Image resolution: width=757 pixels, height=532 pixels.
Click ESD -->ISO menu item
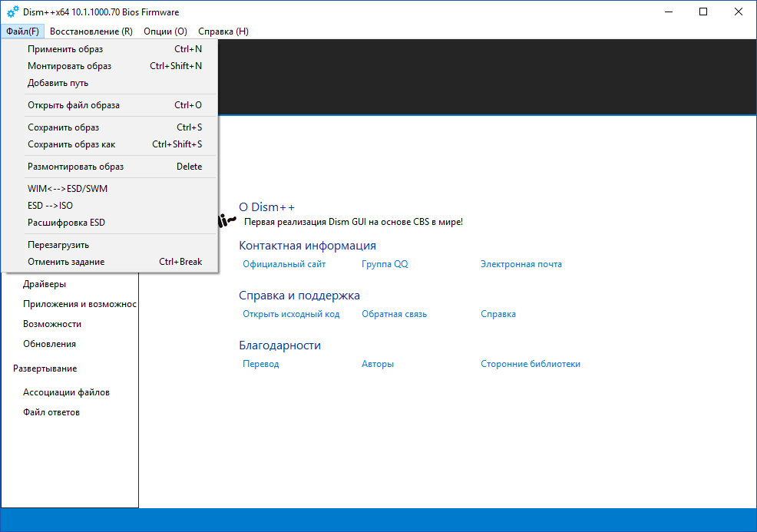coord(110,205)
